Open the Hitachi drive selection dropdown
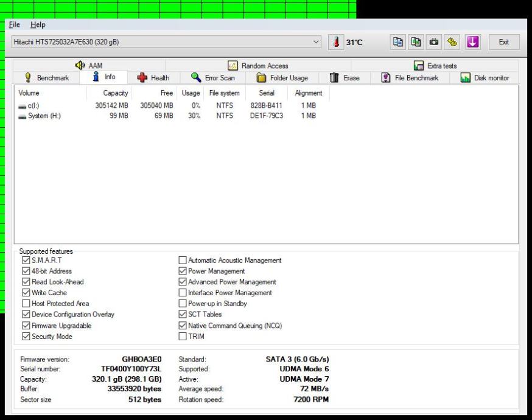 click(x=315, y=42)
